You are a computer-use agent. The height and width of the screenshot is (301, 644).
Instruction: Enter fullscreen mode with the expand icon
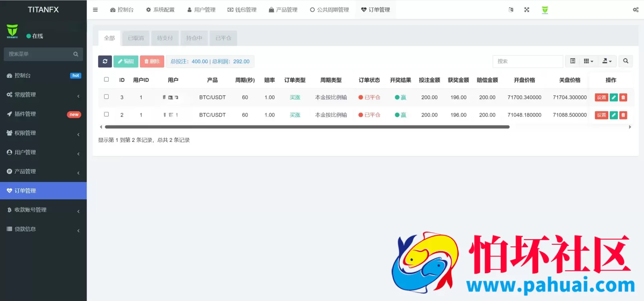(x=526, y=10)
